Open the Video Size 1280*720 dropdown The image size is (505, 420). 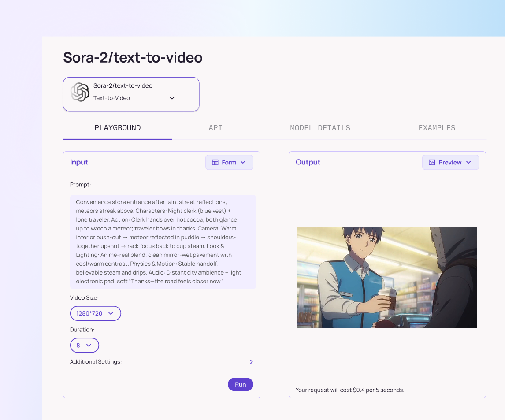(x=95, y=313)
